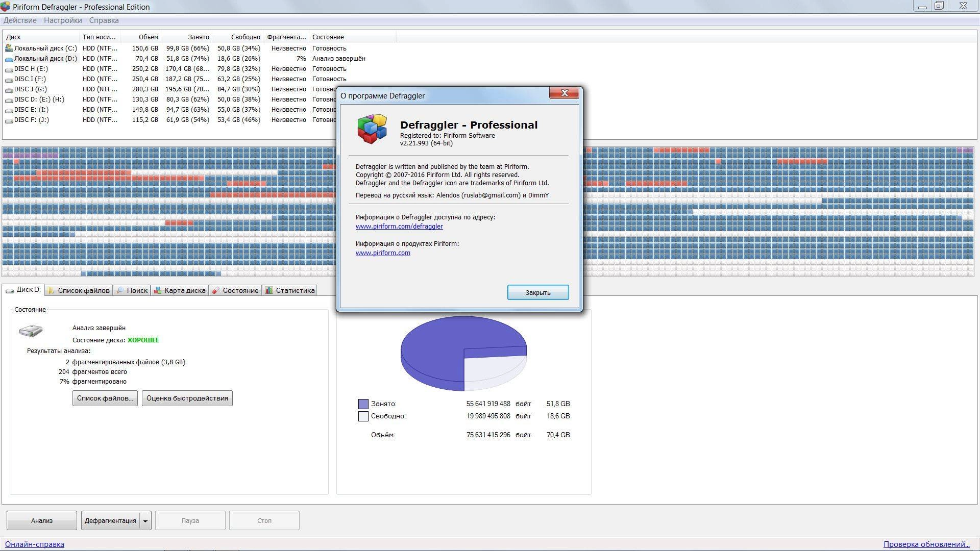This screenshot has width=980, height=551.
Task: Start the Анализ button
Action: point(42,521)
